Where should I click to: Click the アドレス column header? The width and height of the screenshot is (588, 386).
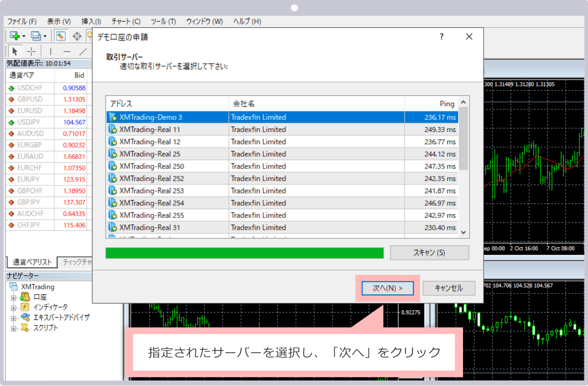click(x=168, y=104)
